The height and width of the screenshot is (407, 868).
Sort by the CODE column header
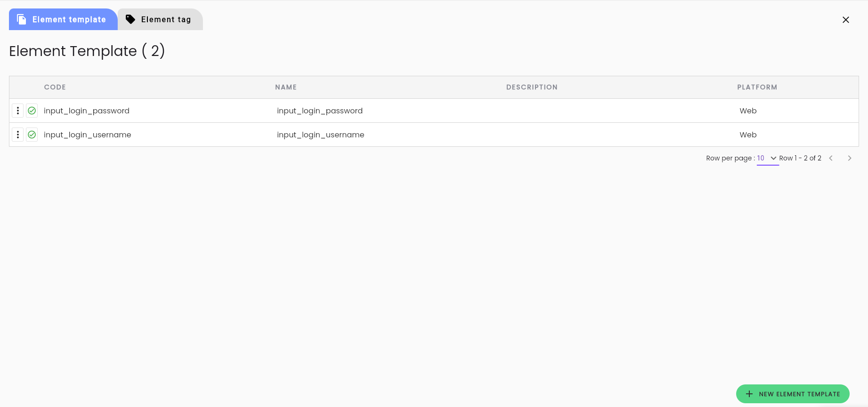(55, 87)
